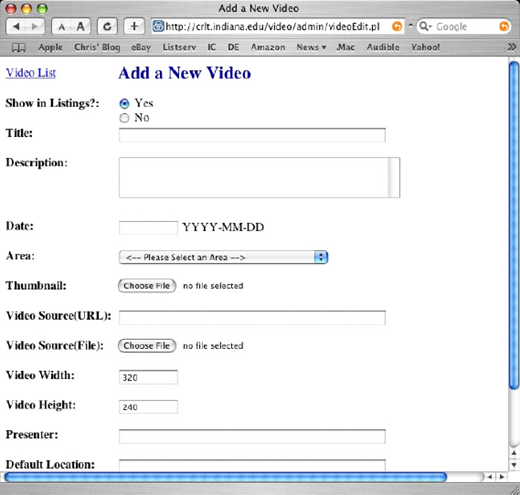520x495 pixels.
Task: Open the News bookmarks folder menu
Action: (x=311, y=47)
